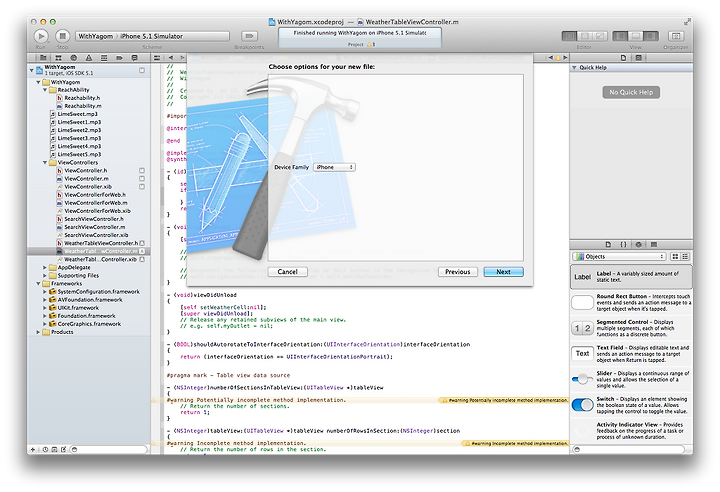Click the Switch object in library

click(x=631, y=405)
